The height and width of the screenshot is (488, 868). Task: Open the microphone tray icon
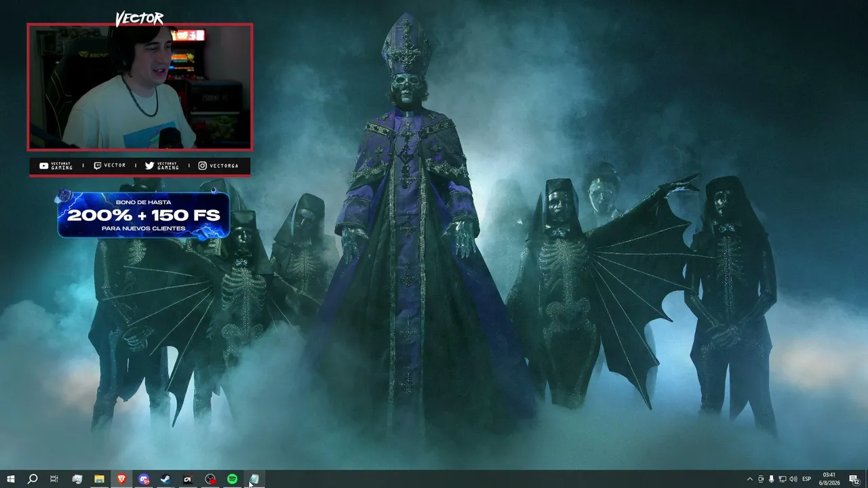tap(772, 479)
